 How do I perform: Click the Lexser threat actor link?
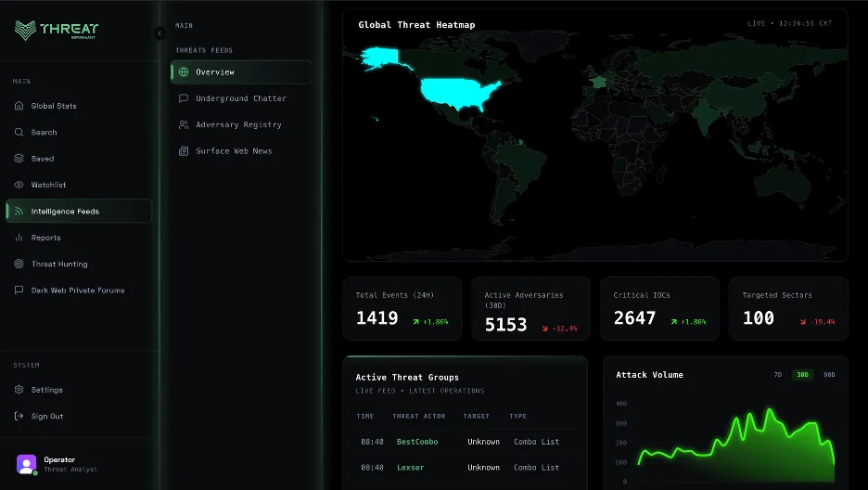410,468
